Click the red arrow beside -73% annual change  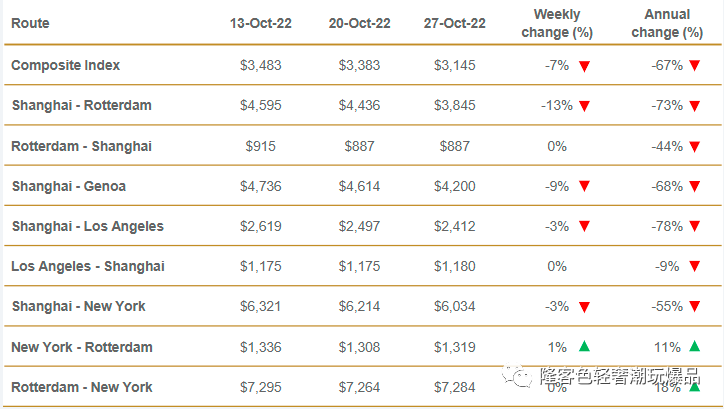click(x=694, y=107)
